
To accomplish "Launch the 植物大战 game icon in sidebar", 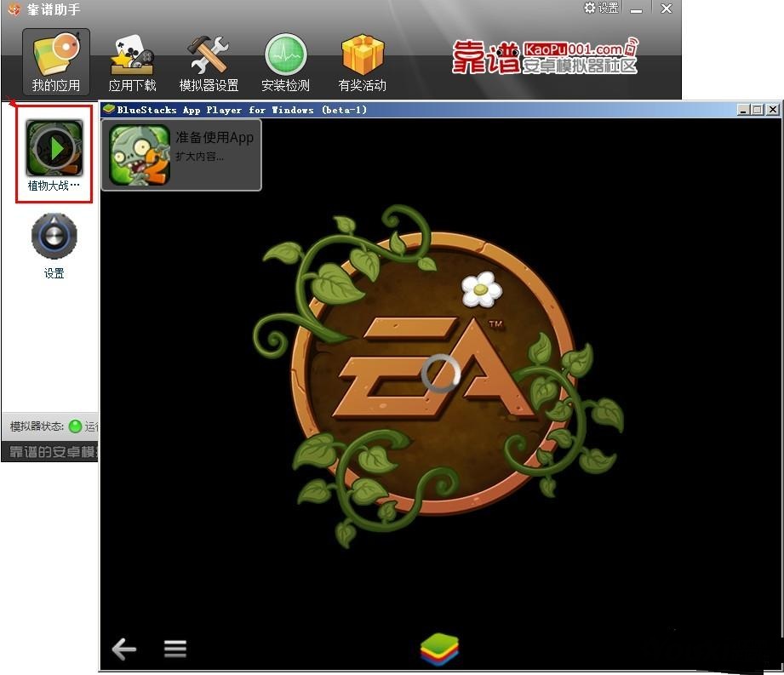I will click(x=54, y=148).
